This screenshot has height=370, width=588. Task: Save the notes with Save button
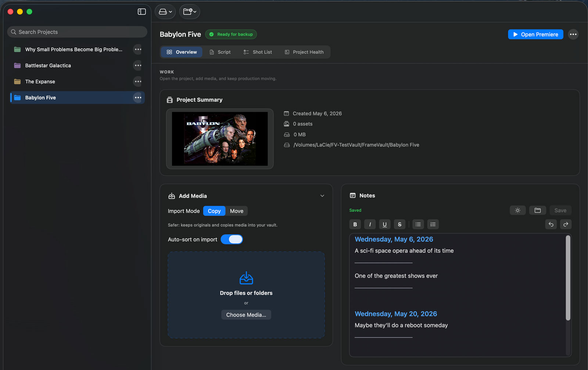(560, 210)
